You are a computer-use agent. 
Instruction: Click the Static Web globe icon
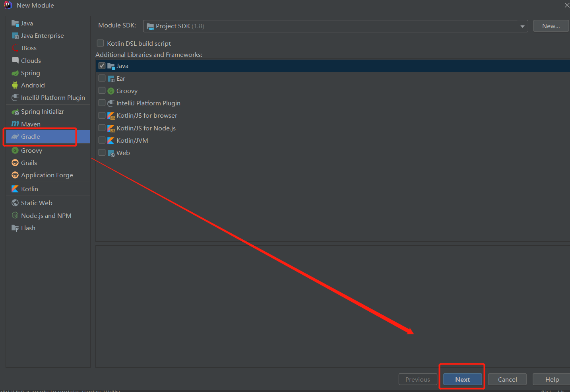tap(15, 203)
